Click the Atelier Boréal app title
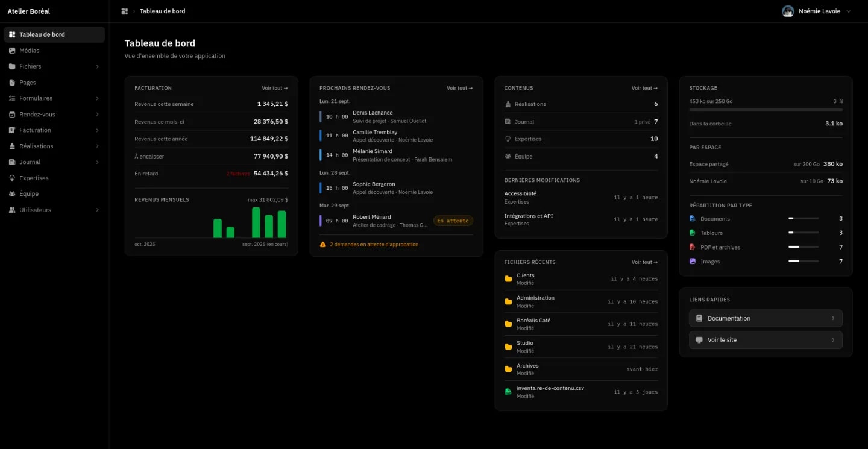This screenshot has width=868, height=449. point(29,11)
